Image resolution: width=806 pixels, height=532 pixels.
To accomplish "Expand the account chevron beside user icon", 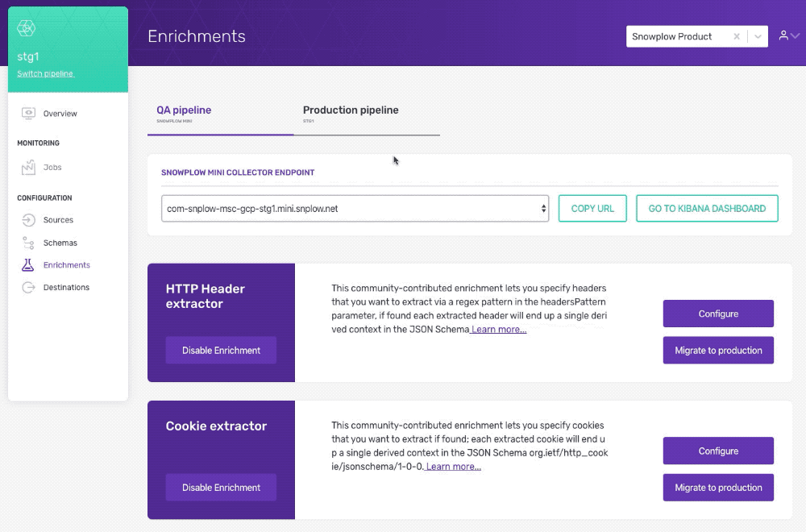I will pyautogui.click(x=795, y=36).
